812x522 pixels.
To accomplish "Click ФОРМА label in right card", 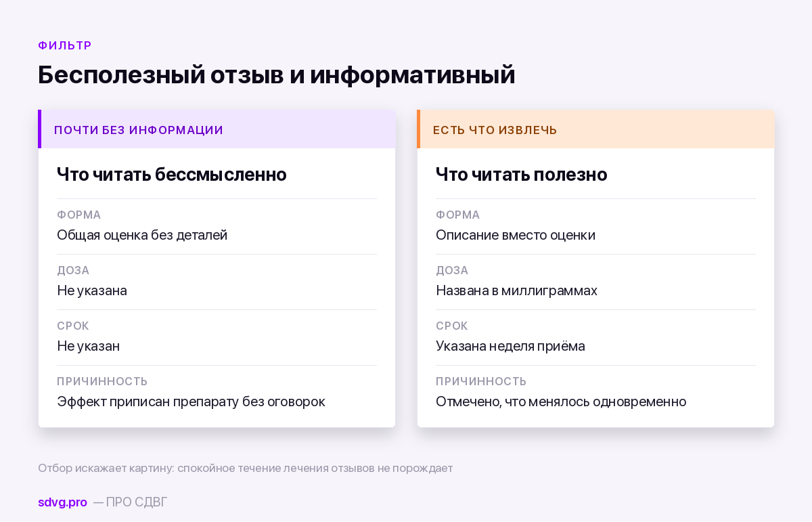I will pos(458,215).
